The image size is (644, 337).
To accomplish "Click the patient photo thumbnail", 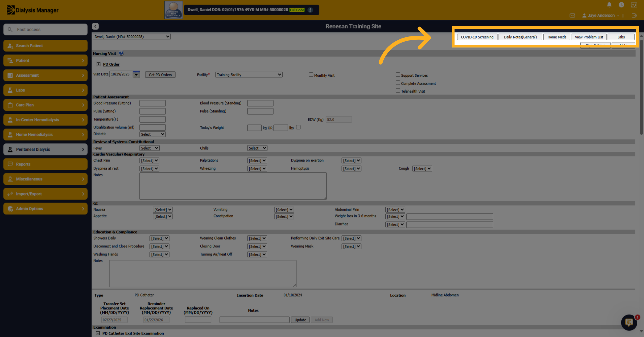I will pyautogui.click(x=174, y=10).
